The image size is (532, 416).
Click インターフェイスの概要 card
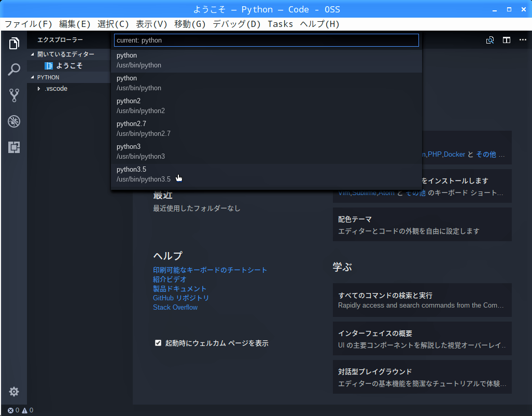pyautogui.click(x=422, y=339)
